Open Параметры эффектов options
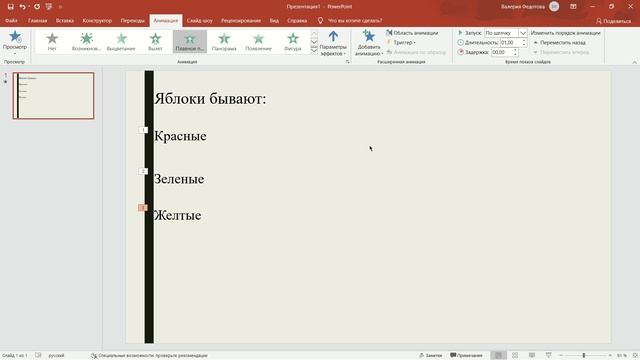The height and width of the screenshot is (360, 640). tap(333, 43)
